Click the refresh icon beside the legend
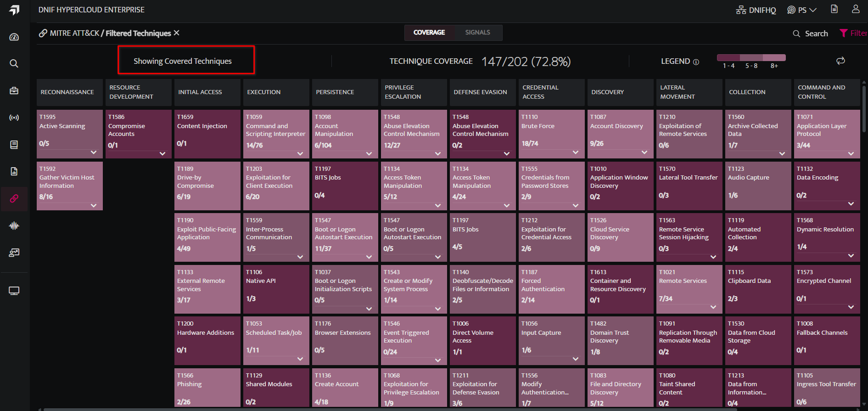The width and height of the screenshot is (868, 411). tap(840, 61)
